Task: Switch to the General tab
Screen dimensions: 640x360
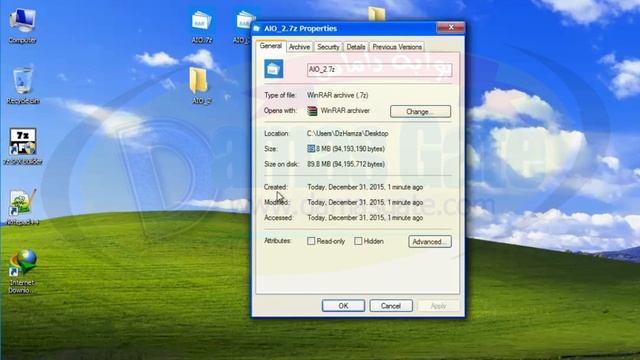Action: point(271,46)
